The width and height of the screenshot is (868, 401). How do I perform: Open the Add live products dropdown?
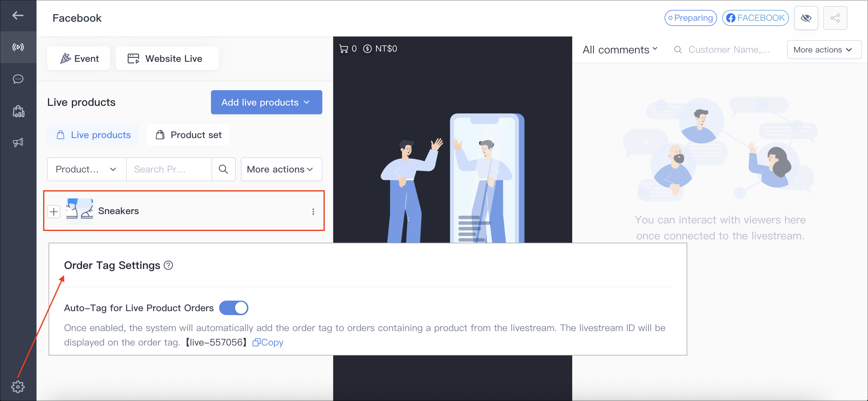click(x=266, y=102)
